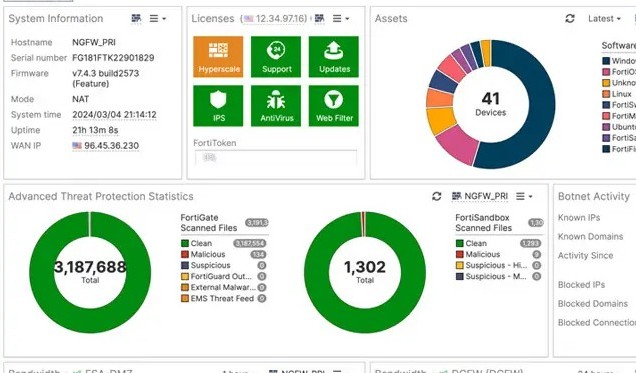
Task: Open the Support license tile
Action: pos(276,57)
